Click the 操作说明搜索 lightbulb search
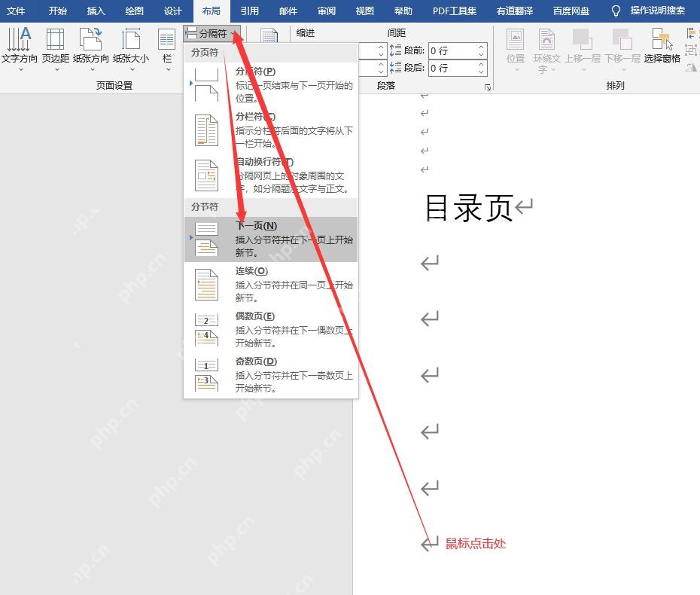Image resolution: width=700 pixels, height=595 pixels. pos(648,11)
